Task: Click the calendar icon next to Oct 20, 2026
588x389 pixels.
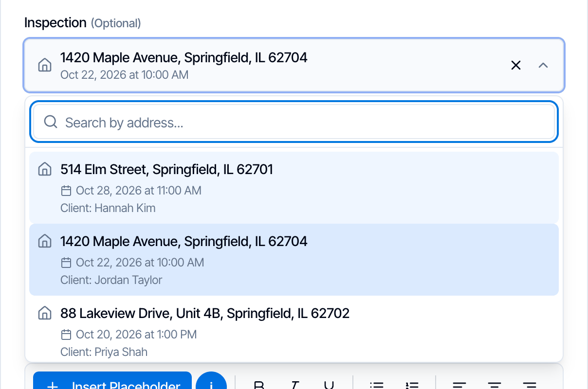Action: (x=66, y=335)
